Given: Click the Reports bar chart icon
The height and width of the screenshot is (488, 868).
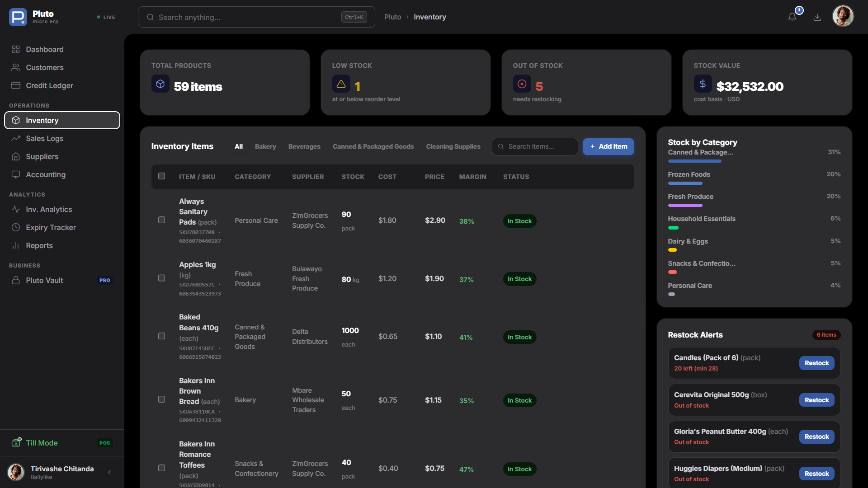Looking at the screenshot, I should coord(16,245).
